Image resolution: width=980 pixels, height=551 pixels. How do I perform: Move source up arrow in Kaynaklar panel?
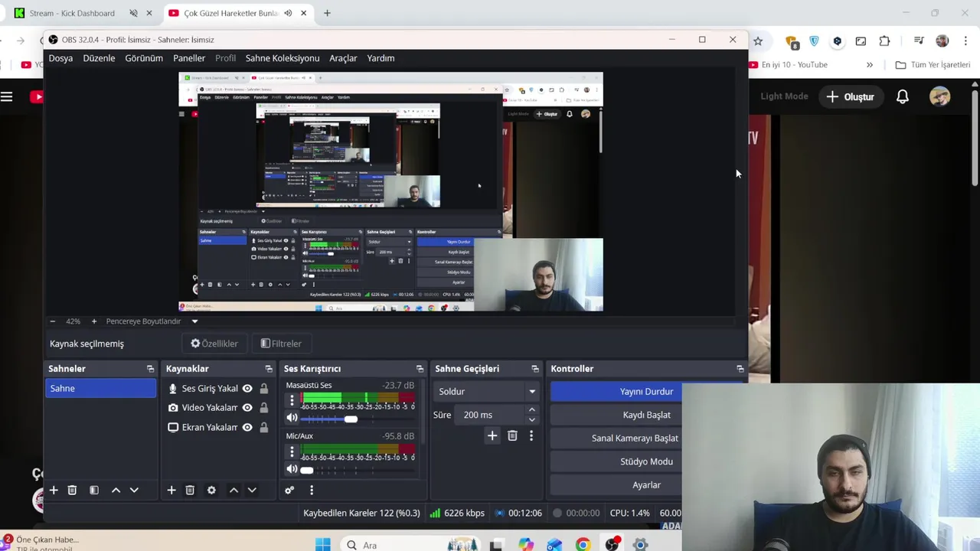[x=234, y=490]
